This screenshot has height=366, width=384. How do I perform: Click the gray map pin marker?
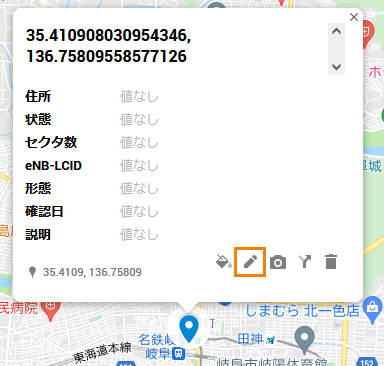click(x=305, y=339)
